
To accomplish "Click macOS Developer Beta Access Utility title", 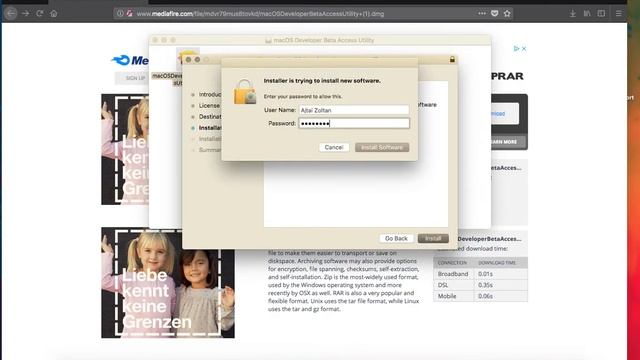I will point(323,40).
